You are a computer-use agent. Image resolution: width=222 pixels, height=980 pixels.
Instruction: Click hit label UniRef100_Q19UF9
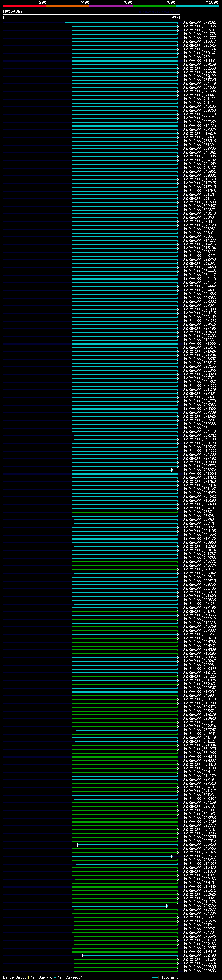click(x=199, y=951)
